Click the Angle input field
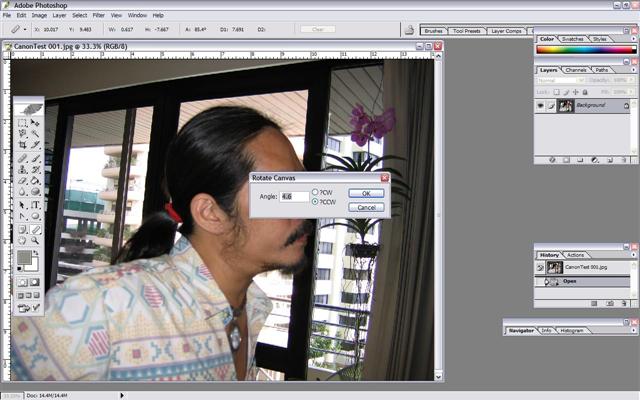 point(293,196)
